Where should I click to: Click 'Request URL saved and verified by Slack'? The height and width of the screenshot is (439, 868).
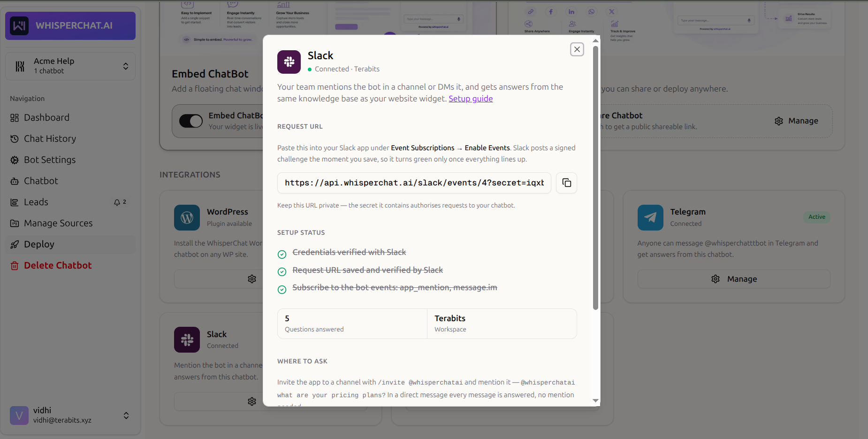(x=368, y=270)
